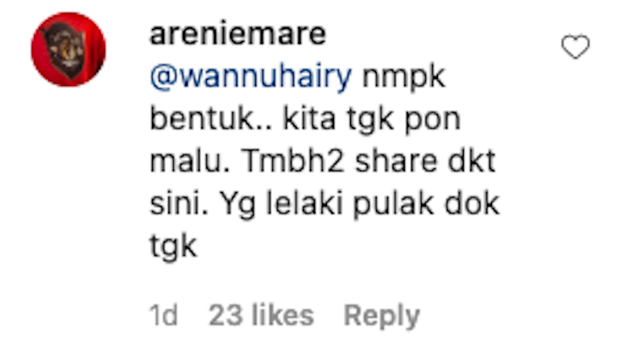Viewport: 644px width, 349px height.
Task: Open the areniemare username profile link
Action: coord(237,34)
